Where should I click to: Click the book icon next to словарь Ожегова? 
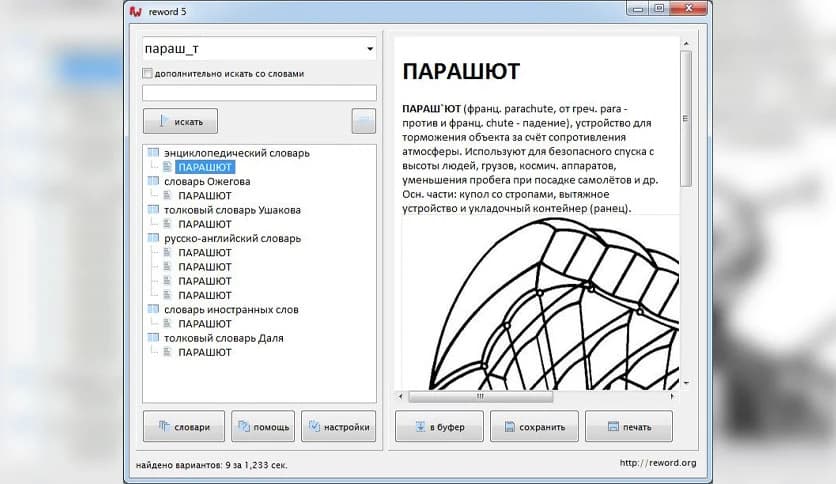[154, 181]
